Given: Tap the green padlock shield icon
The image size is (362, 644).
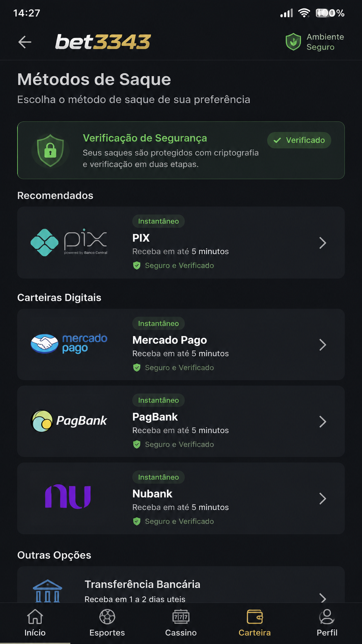Looking at the screenshot, I should (50, 150).
